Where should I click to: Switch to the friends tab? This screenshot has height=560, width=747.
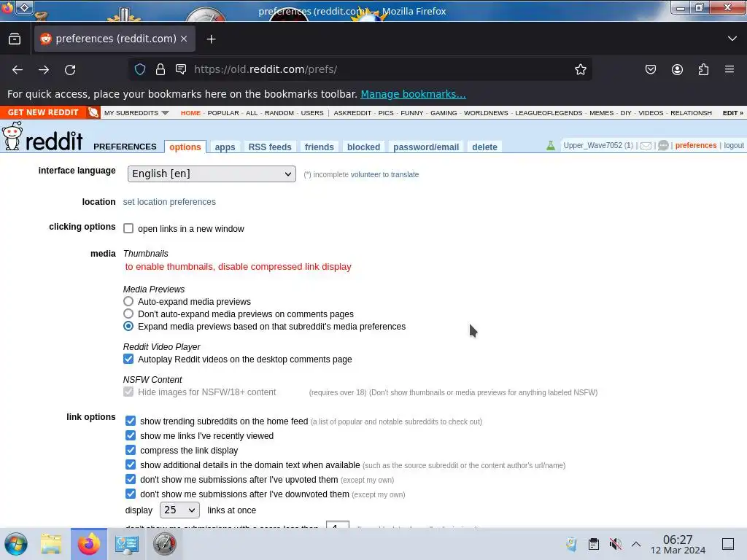click(x=320, y=147)
